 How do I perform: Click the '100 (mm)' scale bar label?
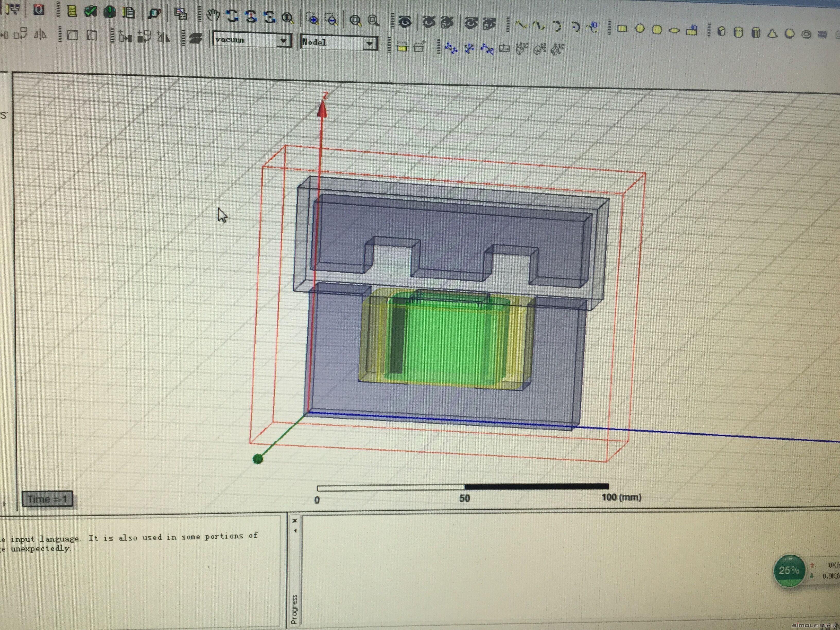(621, 497)
